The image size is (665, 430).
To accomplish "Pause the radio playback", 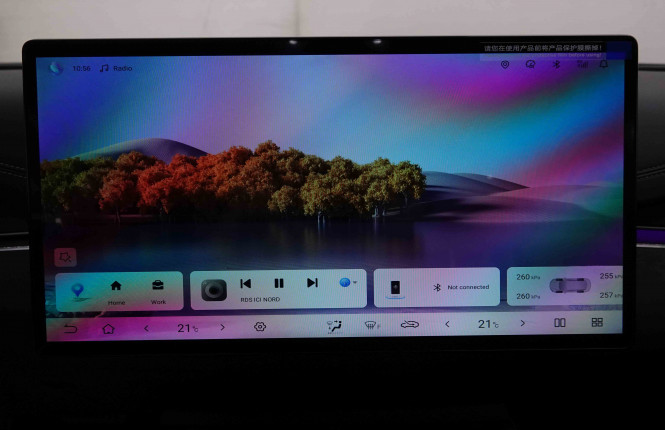I will [279, 283].
